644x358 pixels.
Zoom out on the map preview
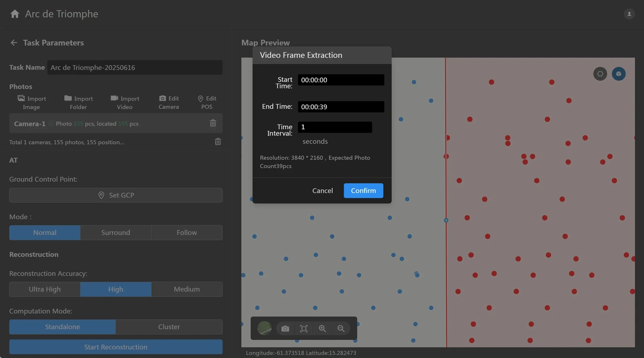341,329
